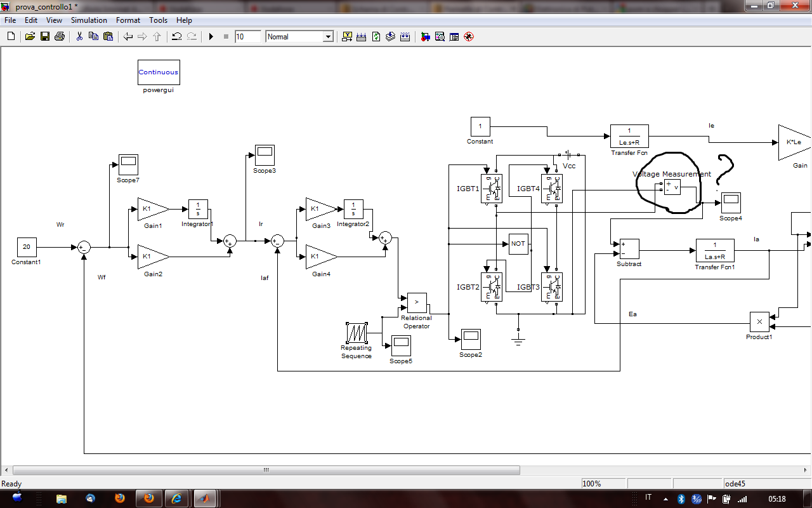Cut selection with the scissors icon
This screenshot has height=508, width=812.
pos(79,37)
